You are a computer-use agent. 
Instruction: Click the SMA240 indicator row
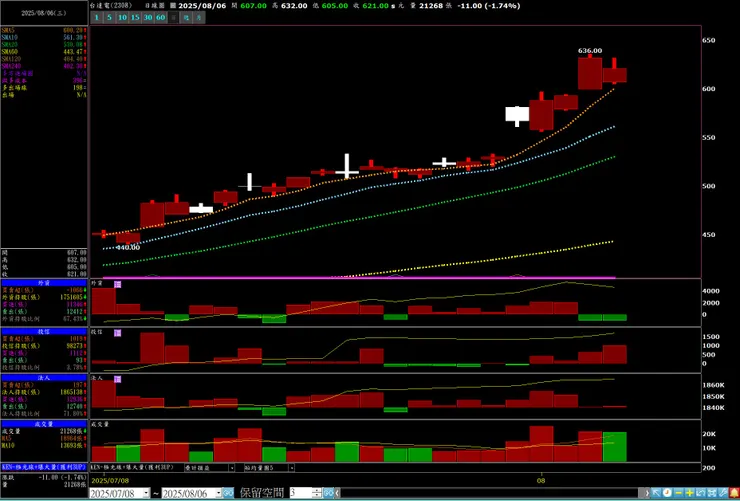pos(44,66)
